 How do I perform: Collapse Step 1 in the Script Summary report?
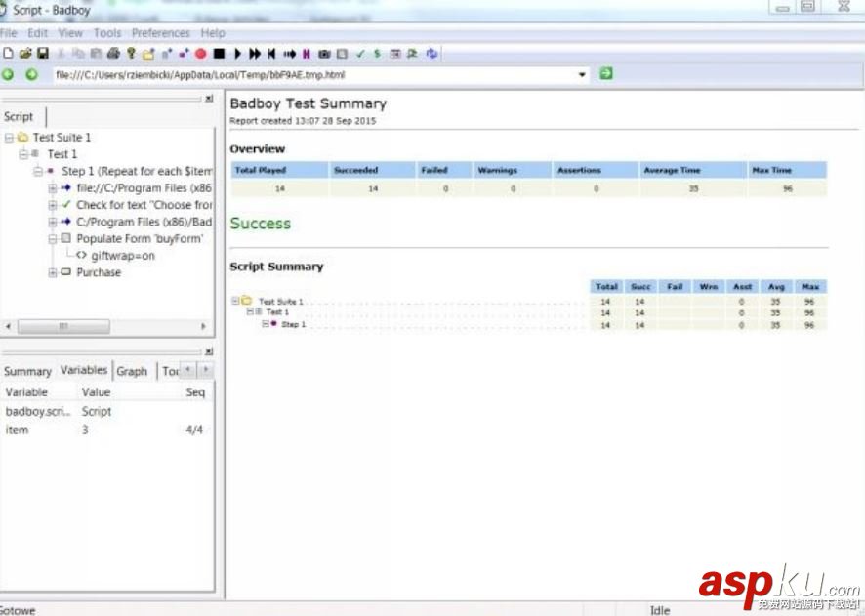(266, 324)
